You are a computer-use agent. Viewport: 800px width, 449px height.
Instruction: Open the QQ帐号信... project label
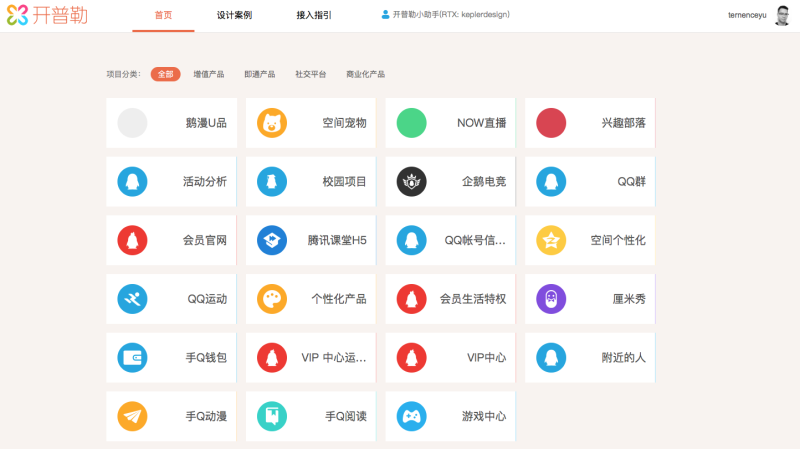point(475,240)
